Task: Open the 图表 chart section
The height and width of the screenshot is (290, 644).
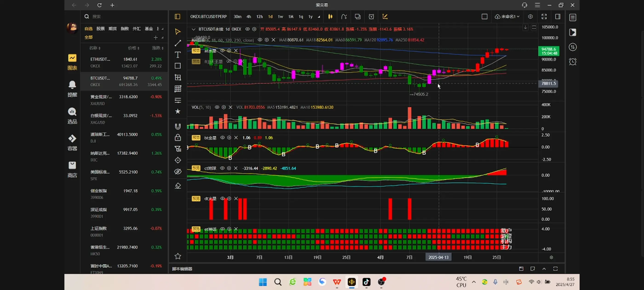Action: [x=72, y=62]
